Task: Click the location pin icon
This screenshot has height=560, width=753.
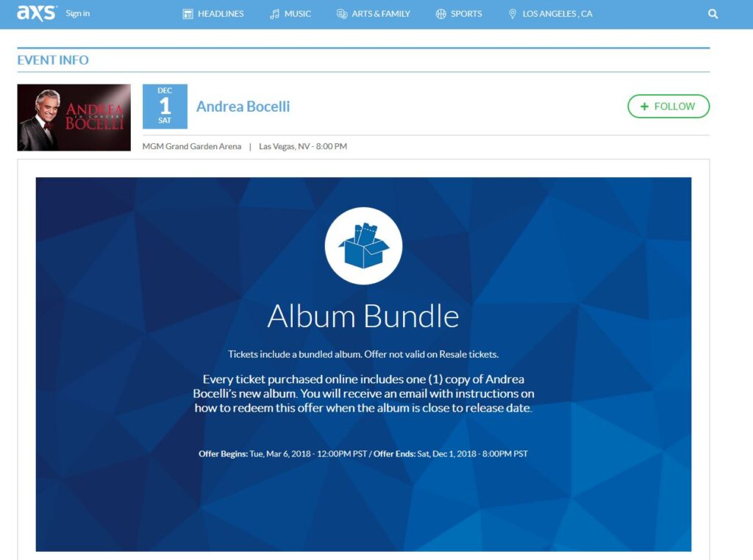Action: (513, 14)
